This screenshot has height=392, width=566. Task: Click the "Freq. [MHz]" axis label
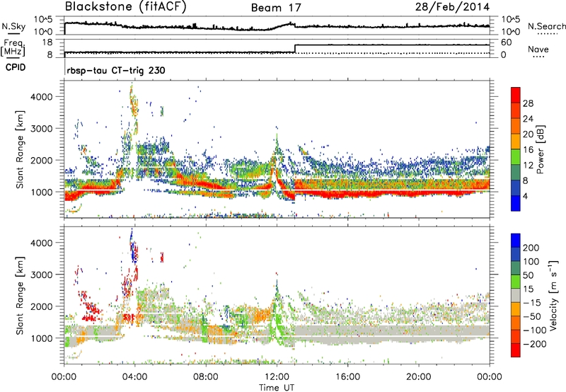(x=13, y=48)
